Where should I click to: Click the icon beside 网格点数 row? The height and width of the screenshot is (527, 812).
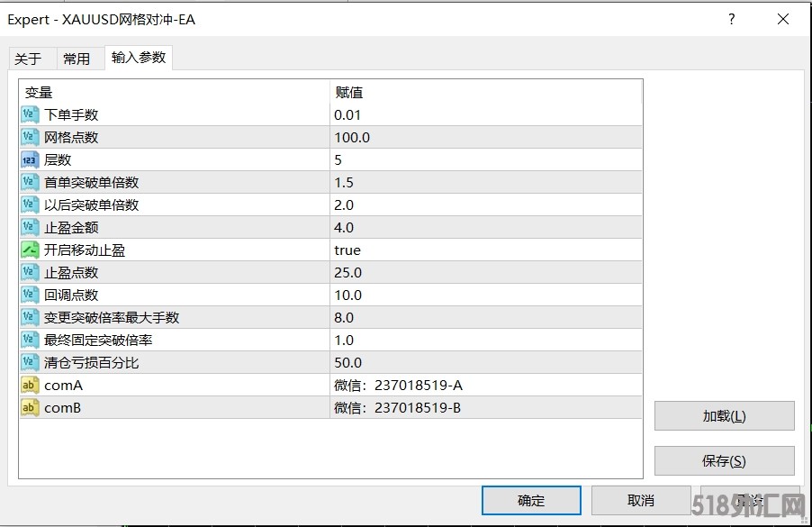(30, 137)
